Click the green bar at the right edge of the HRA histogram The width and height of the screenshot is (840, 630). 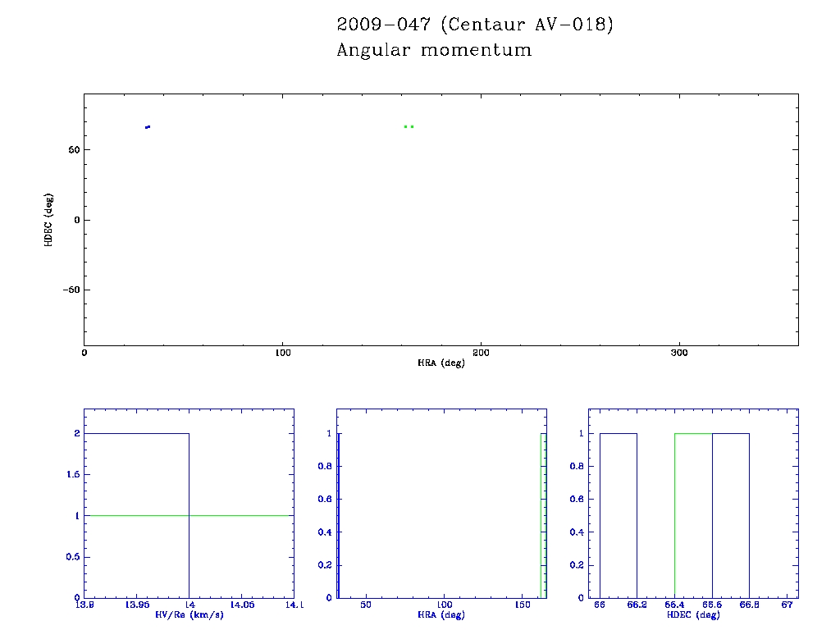tap(543, 515)
